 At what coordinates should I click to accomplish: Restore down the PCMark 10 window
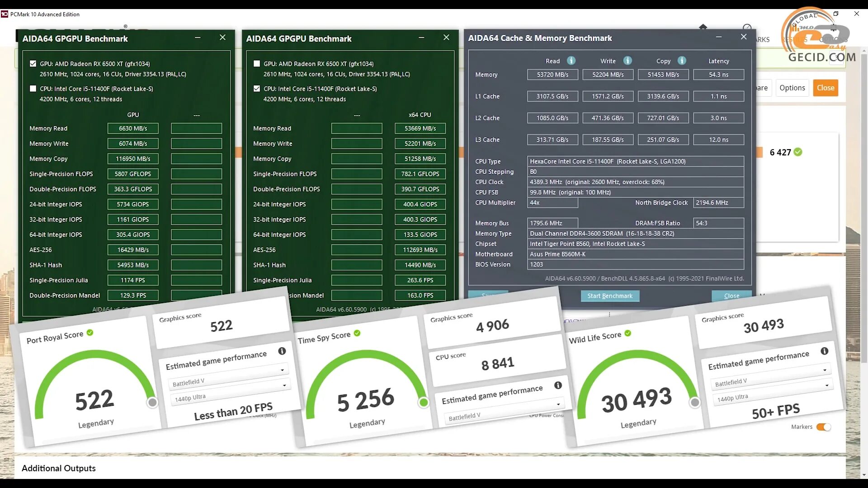[x=836, y=14]
